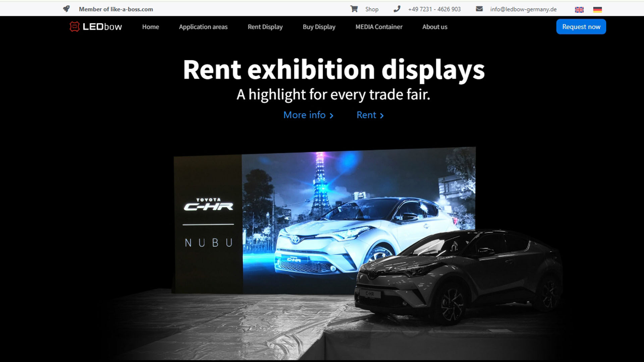Click Member of like-a-boss.com link
The width and height of the screenshot is (644, 362).
pyautogui.click(x=116, y=9)
